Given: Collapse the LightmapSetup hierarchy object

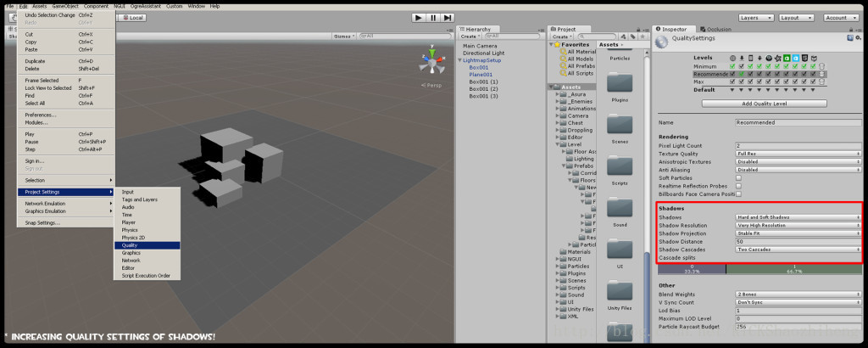Looking at the screenshot, I should coord(460,60).
